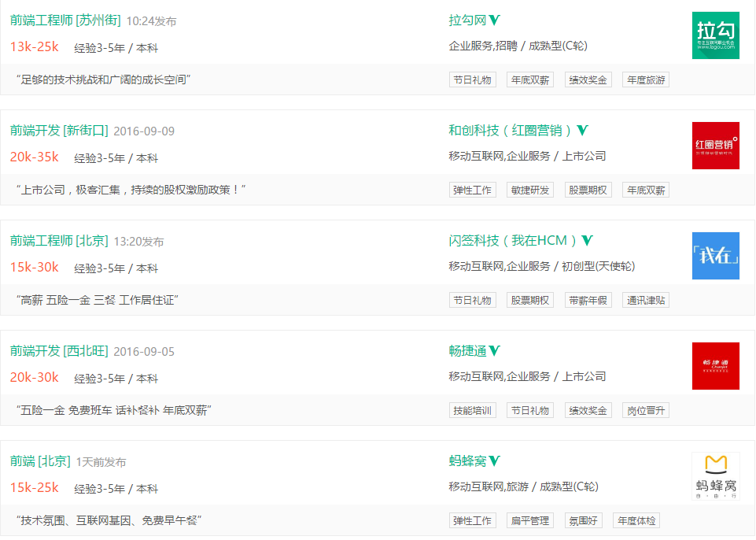756x540 pixels.
Task: Open the 前端开发 [西北旺] job posting
Action: point(59,351)
